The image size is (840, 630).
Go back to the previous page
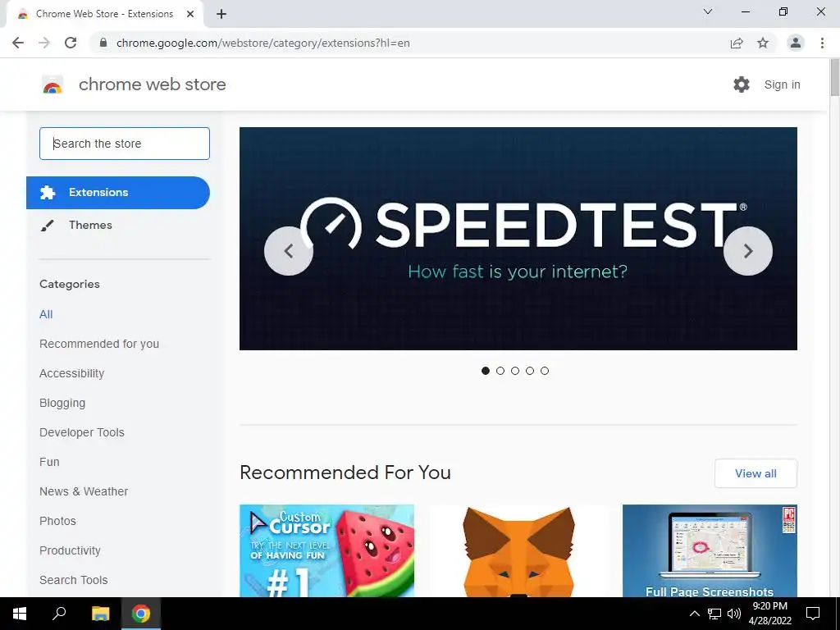(18, 43)
